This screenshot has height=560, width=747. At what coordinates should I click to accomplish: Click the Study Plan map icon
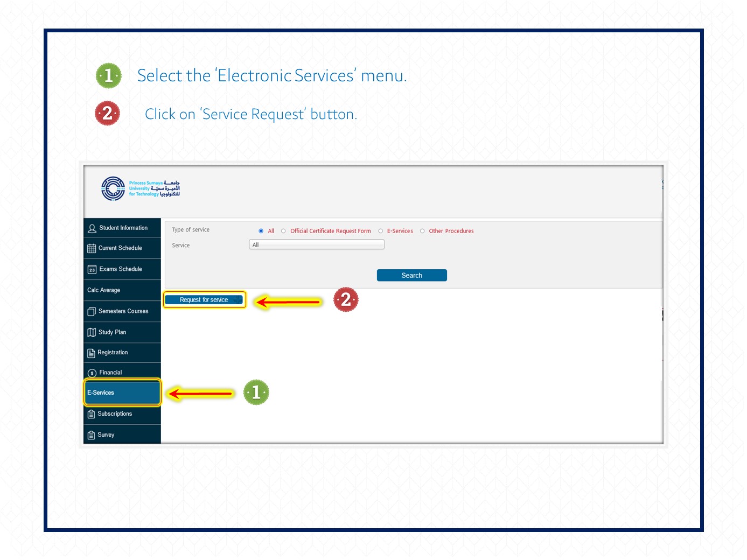coord(92,332)
